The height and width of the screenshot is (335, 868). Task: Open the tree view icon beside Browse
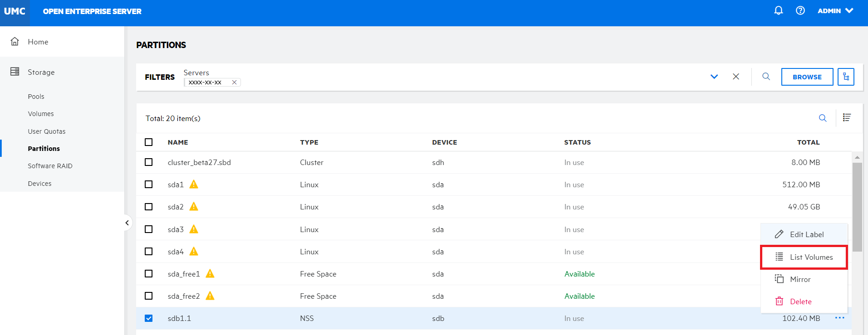pyautogui.click(x=846, y=77)
